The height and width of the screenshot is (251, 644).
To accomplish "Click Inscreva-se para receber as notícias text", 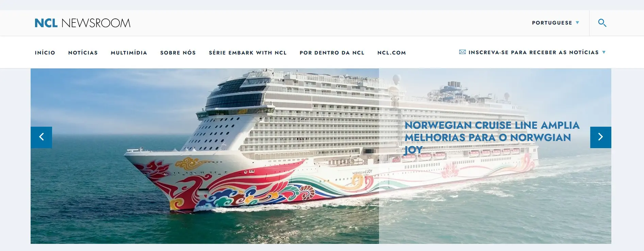I will (x=533, y=52).
